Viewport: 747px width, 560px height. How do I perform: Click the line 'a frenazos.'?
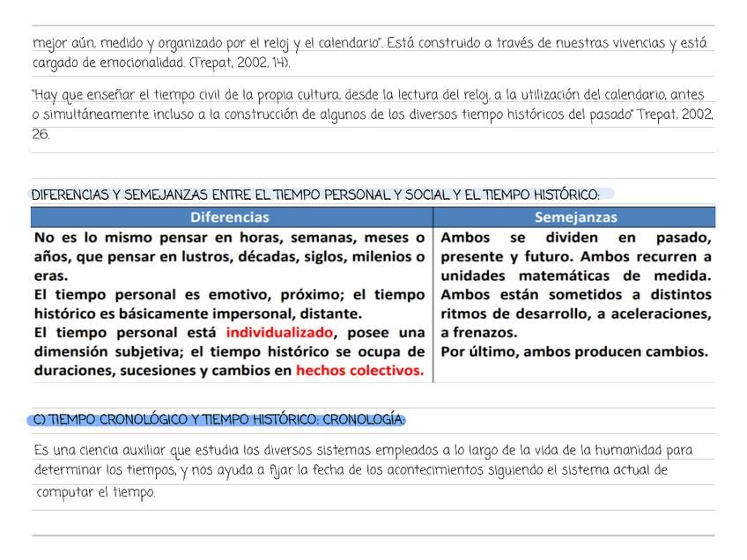(479, 332)
